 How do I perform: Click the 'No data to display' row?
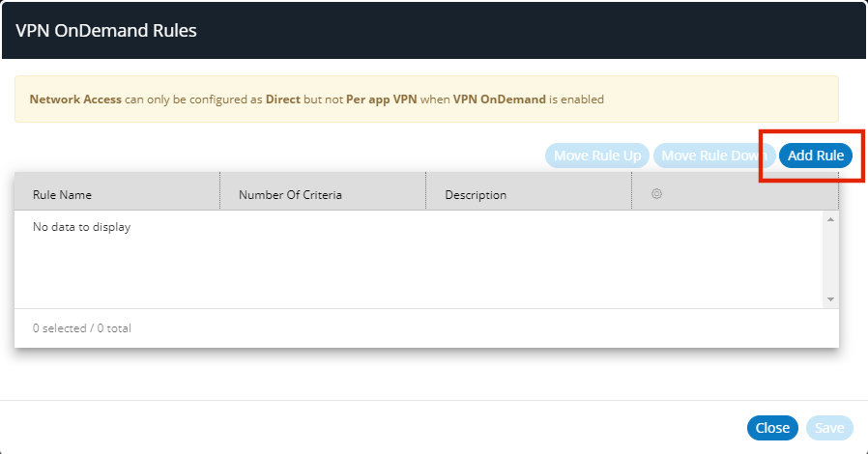point(81,228)
